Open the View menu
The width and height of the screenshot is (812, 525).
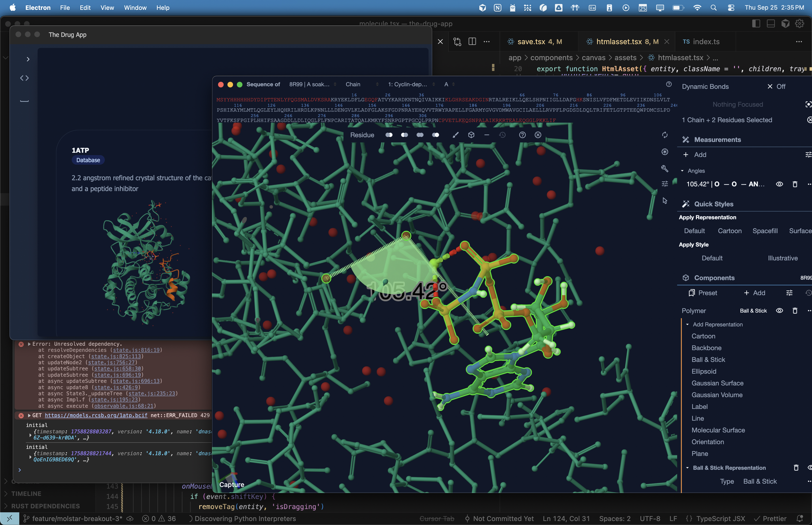pyautogui.click(x=107, y=8)
